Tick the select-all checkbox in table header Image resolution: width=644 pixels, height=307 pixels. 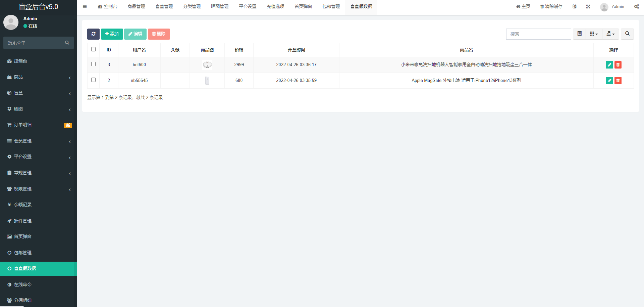pos(94,49)
